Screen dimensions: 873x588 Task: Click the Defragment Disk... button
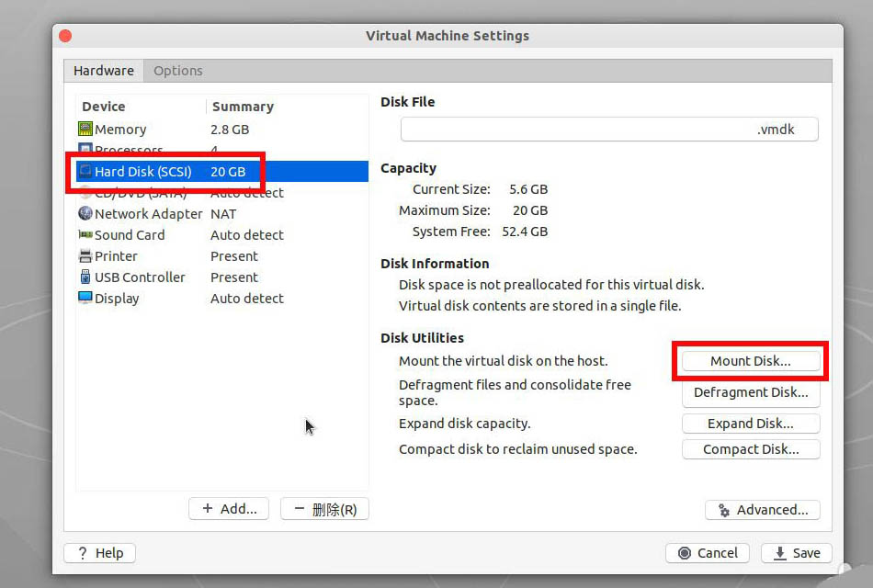pos(751,392)
